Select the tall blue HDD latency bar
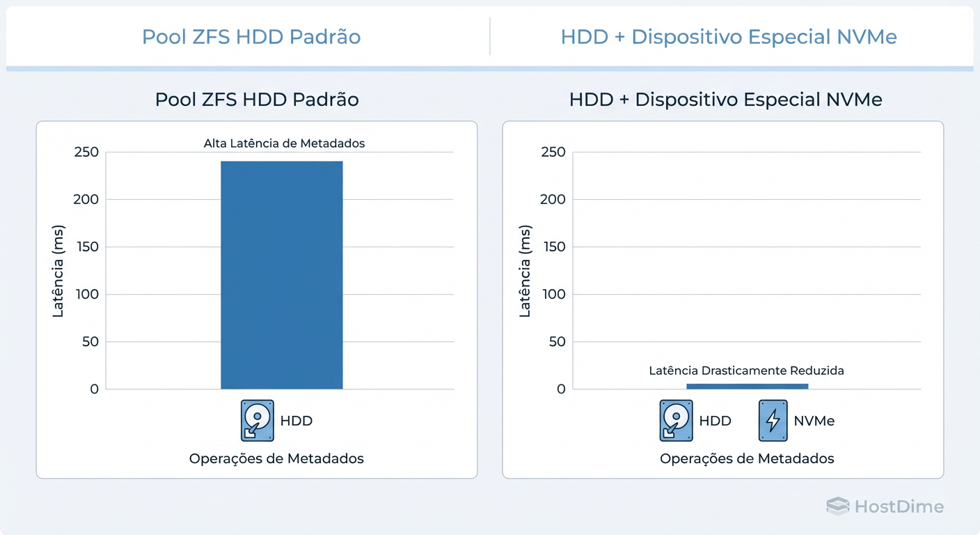This screenshot has height=535, width=980. tap(282, 275)
